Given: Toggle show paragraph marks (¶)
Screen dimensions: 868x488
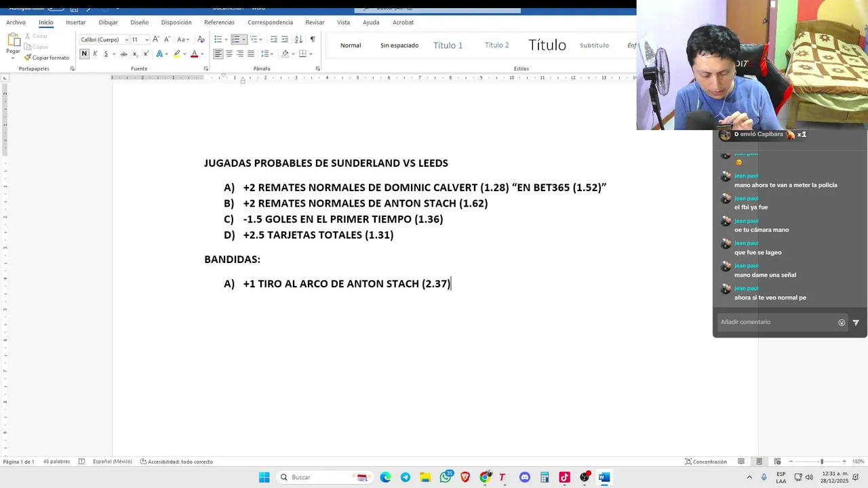Looking at the screenshot, I should pyautogui.click(x=313, y=39).
